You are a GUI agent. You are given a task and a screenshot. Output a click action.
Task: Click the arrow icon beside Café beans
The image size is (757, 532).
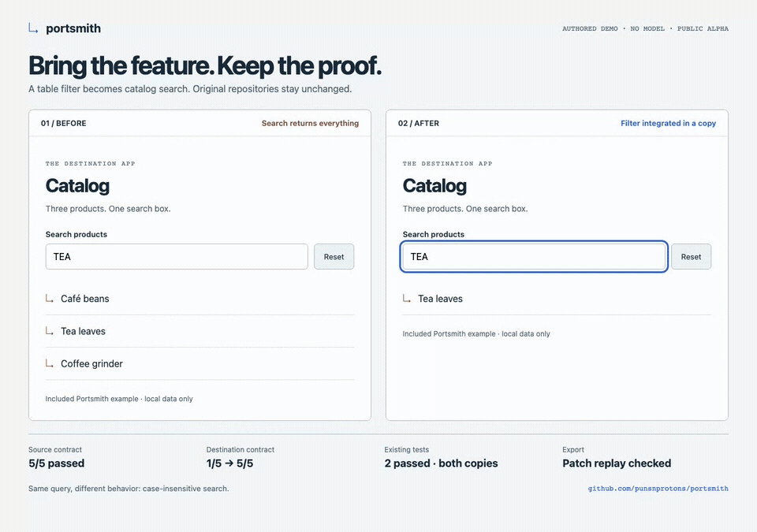(x=49, y=299)
